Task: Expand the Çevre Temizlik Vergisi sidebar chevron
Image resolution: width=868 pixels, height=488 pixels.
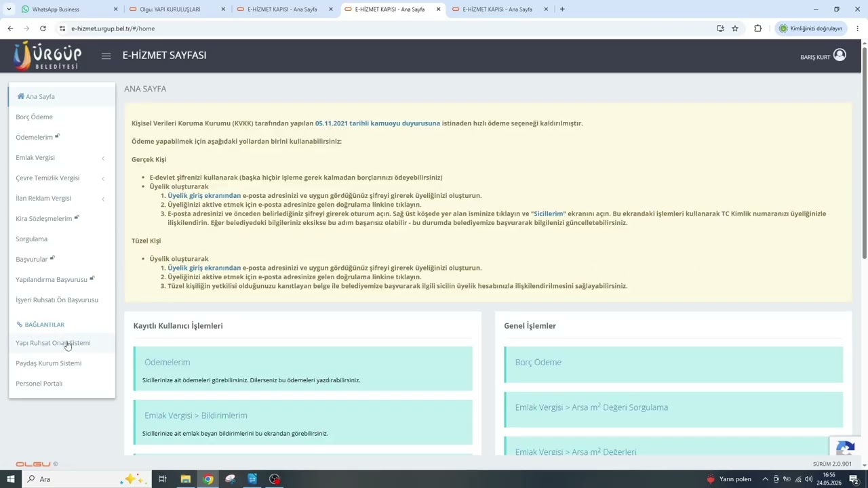Action: pyautogui.click(x=103, y=178)
